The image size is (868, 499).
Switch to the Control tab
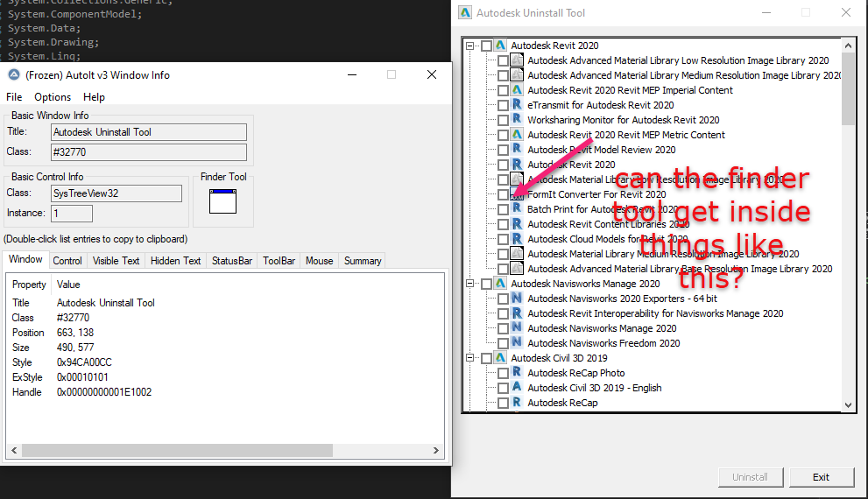[x=67, y=261]
